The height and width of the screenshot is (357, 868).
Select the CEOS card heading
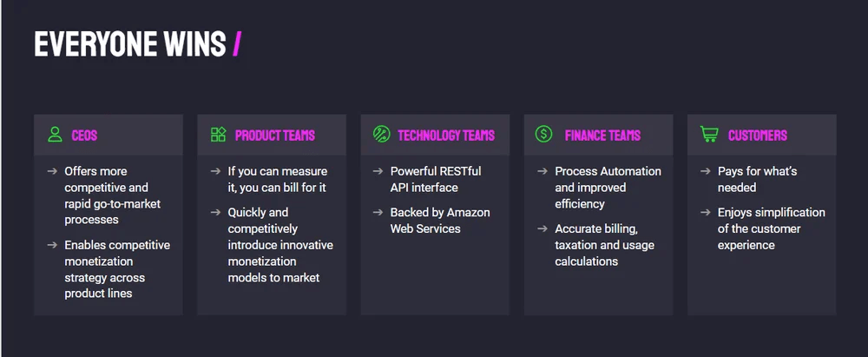tap(84, 136)
